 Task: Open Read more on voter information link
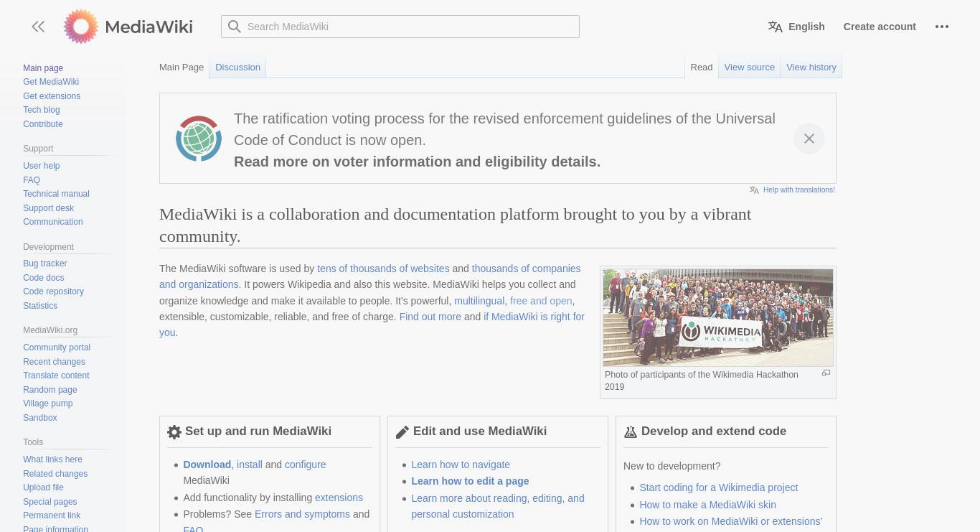click(x=417, y=162)
